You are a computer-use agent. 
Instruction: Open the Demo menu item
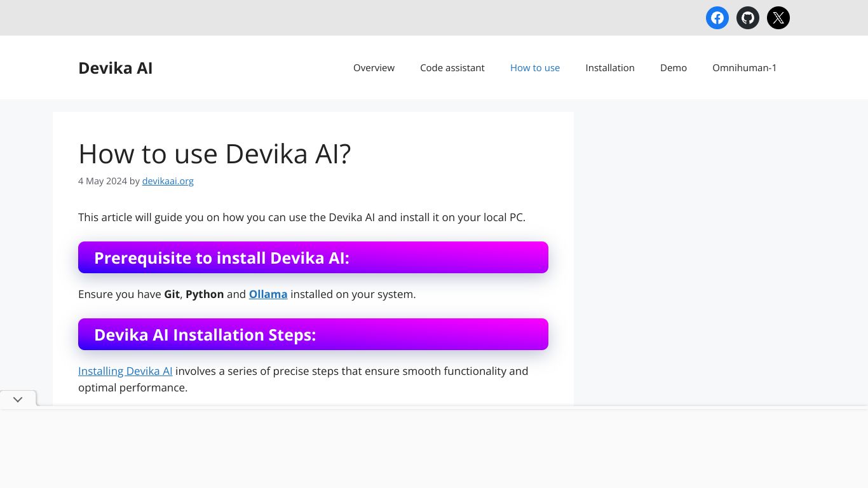[x=674, y=68]
